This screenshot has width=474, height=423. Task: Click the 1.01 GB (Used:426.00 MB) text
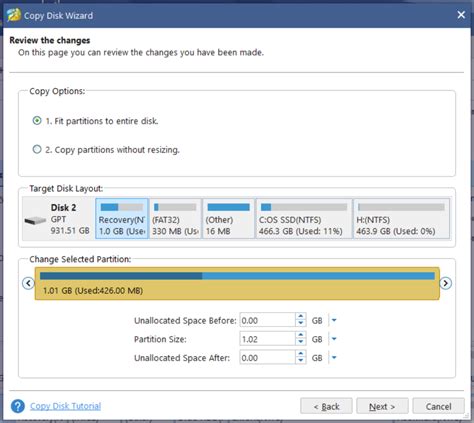point(93,291)
